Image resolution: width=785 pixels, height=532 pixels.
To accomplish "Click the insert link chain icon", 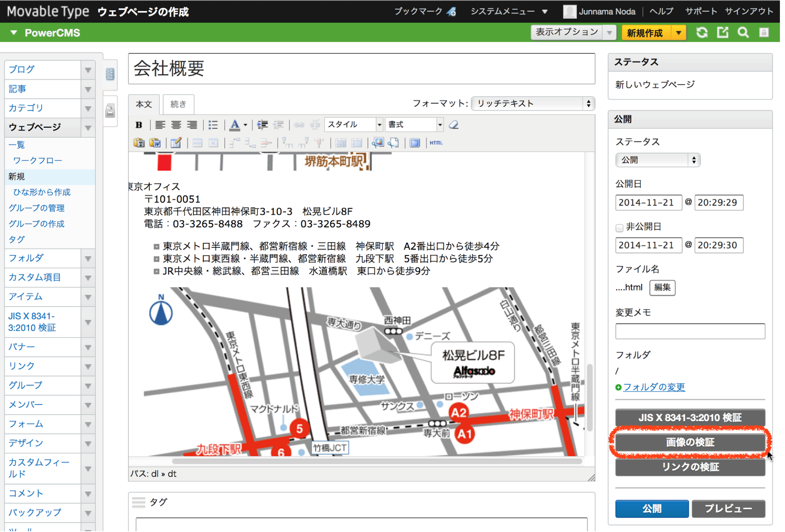I will pyautogui.click(x=299, y=125).
